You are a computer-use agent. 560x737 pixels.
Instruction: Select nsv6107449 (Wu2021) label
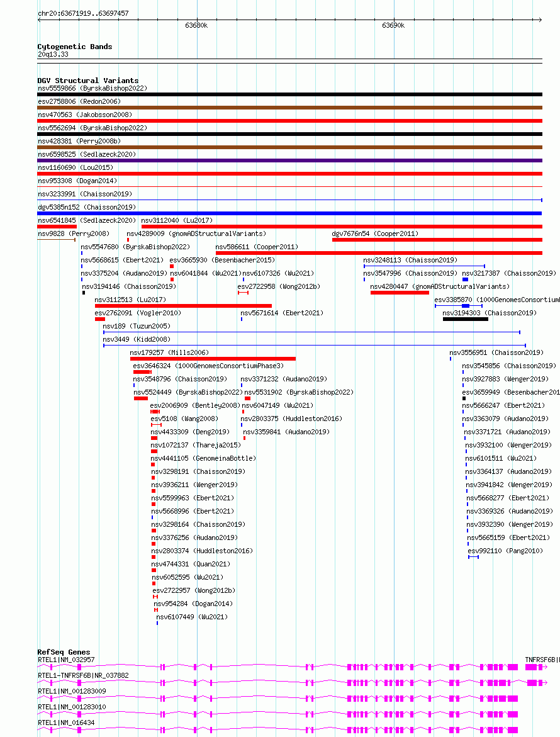pos(192,617)
